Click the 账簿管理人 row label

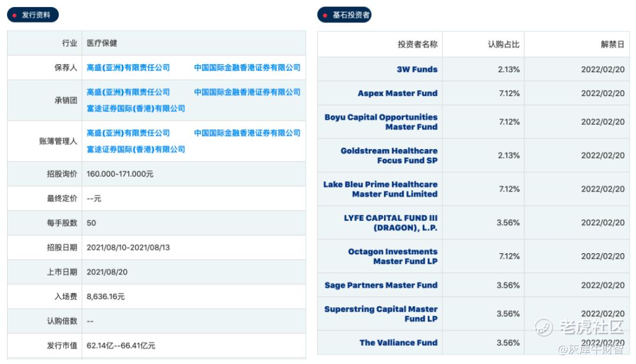(58, 141)
